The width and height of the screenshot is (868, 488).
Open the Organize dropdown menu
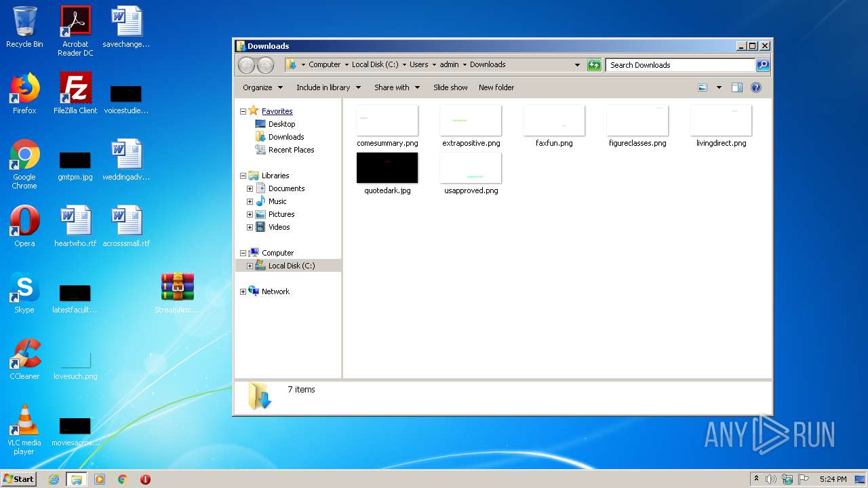pyautogui.click(x=262, y=87)
